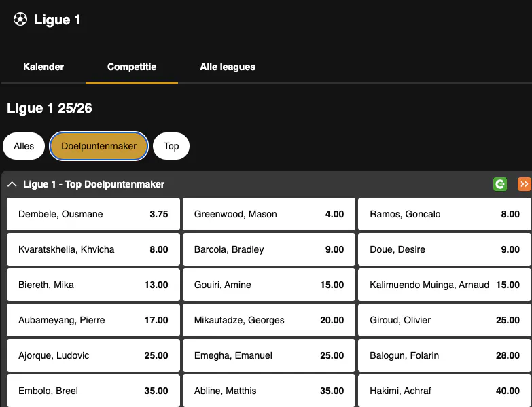The height and width of the screenshot is (407, 532).
Task: Add Mikautadze, Georges 20.00 to betslip
Action: pyautogui.click(x=269, y=320)
